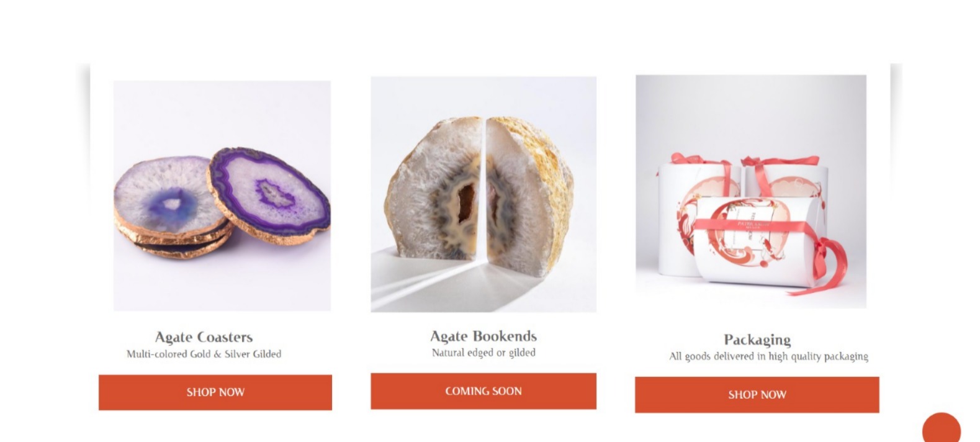Click Shop Now under Packaging
Screen dimensions: 980x442
pos(757,395)
